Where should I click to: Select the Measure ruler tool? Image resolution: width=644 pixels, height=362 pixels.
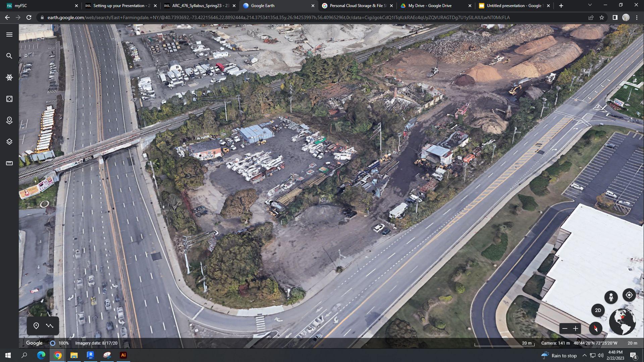coord(9,163)
